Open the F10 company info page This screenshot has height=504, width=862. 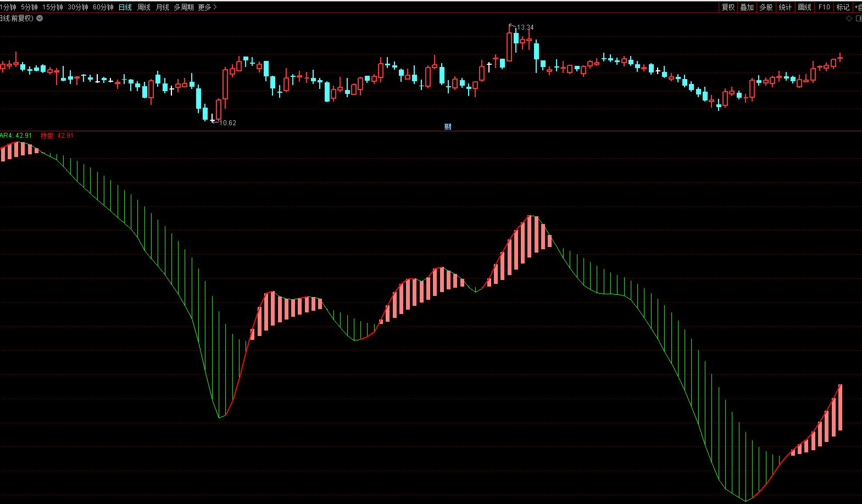tap(824, 7)
